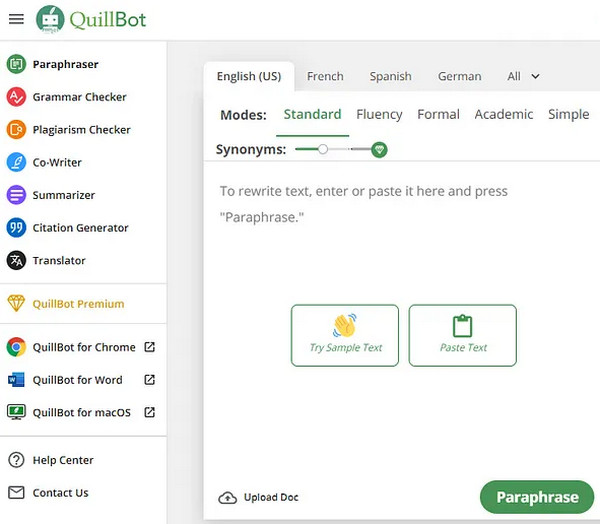Open the Grammar Checker link

80,97
